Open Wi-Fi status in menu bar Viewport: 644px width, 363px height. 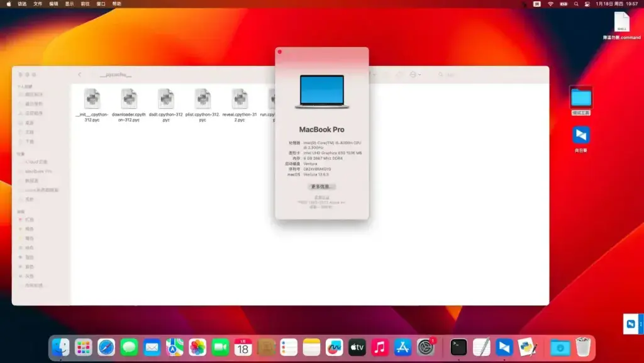tap(550, 4)
